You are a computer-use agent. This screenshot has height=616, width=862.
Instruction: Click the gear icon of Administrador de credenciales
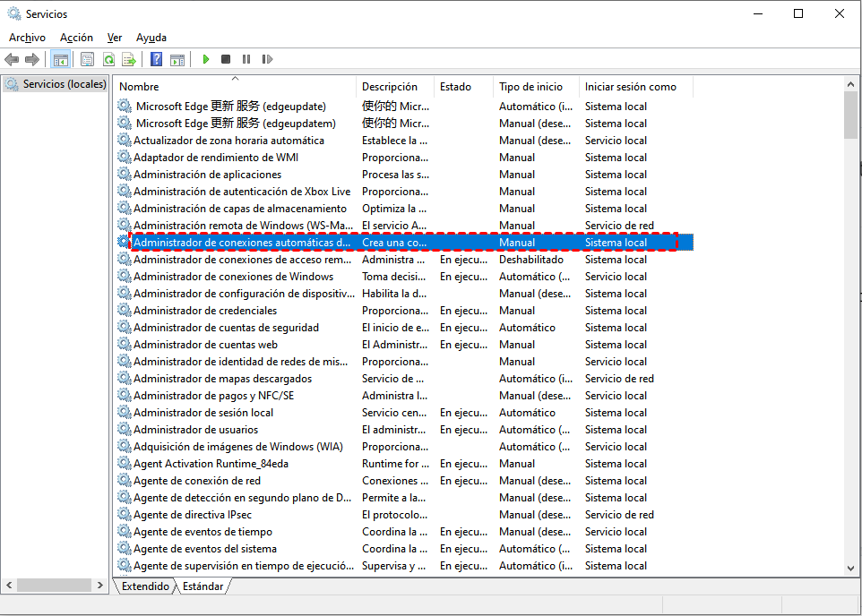pyautogui.click(x=125, y=310)
